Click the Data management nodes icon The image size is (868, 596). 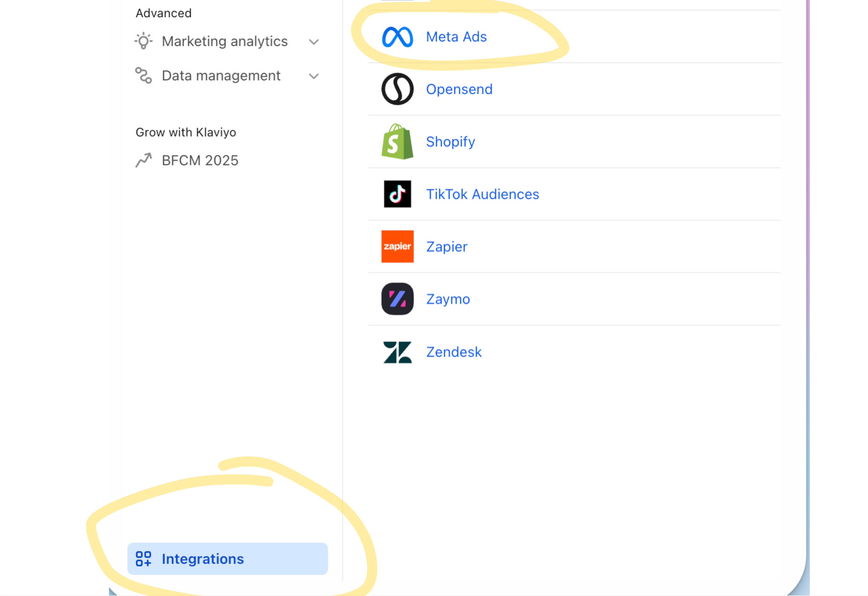click(143, 75)
